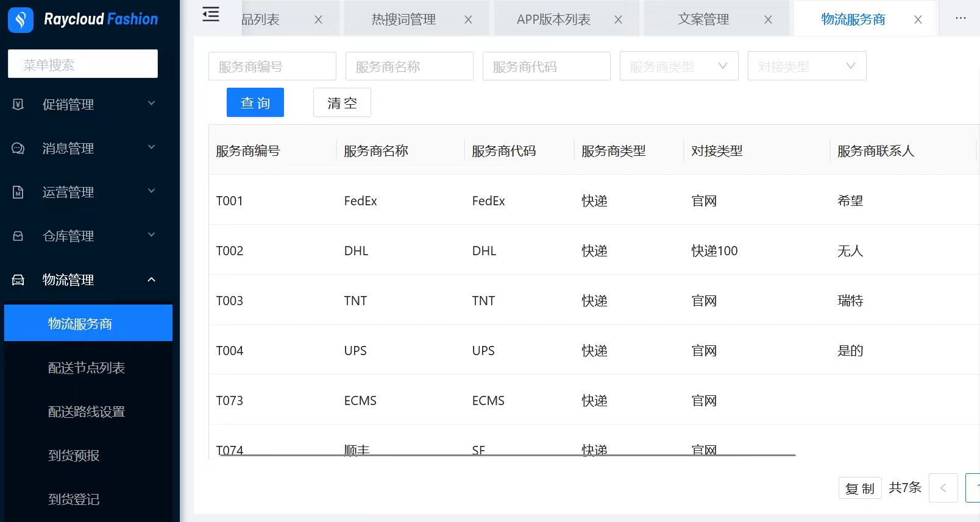Click the 物流管理 truck icon

[x=18, y=280]
